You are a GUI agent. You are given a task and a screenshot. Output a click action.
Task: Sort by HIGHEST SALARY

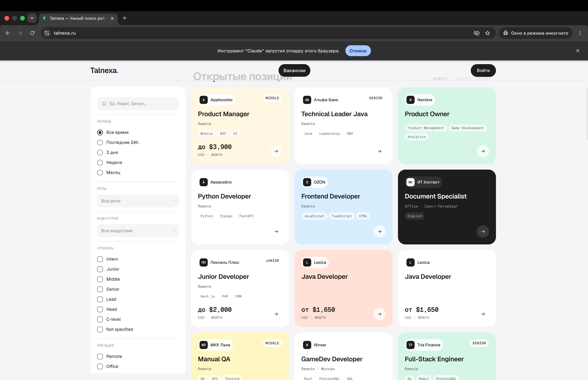click(x=473, y=79)
